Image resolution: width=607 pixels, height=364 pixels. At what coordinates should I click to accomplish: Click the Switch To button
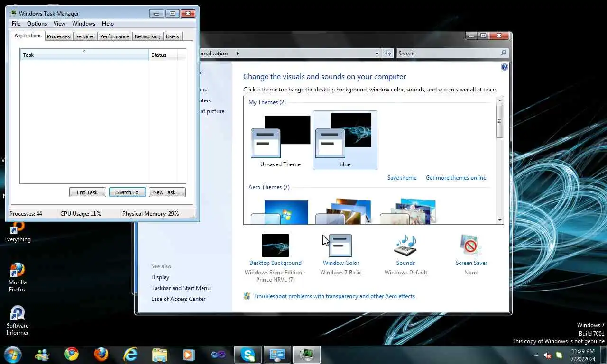pyautogui.click(x=127, y=192)
